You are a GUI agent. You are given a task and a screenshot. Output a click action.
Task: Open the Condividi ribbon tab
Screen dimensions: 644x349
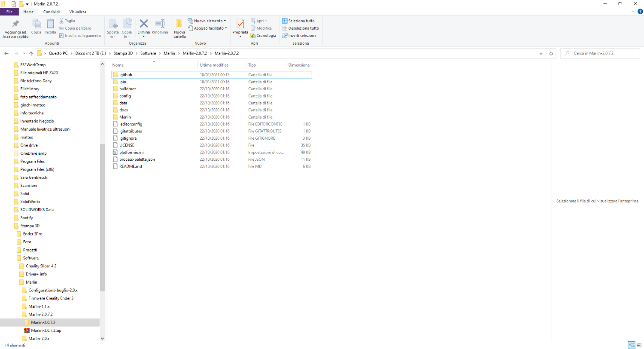point(52,12)
